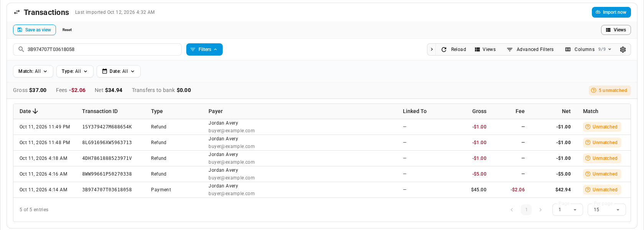Click the -$2.06 fee in Payment row
Viewport: 644px width, 230px height.
coord(517,190)
